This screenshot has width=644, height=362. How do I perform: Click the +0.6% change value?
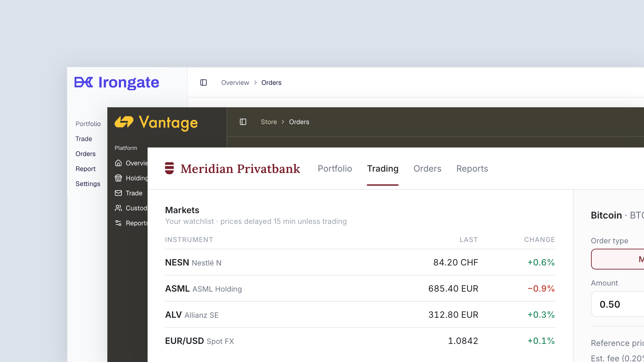(x=541, y=262)
